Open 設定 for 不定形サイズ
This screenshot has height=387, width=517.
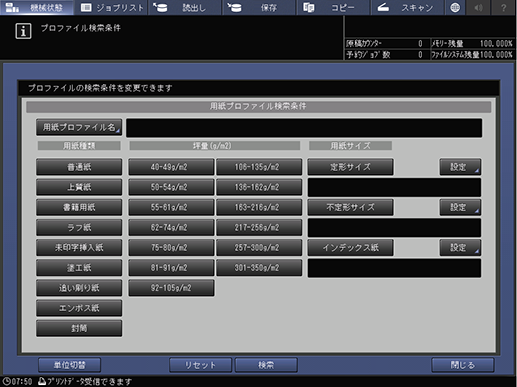point(460,207)
